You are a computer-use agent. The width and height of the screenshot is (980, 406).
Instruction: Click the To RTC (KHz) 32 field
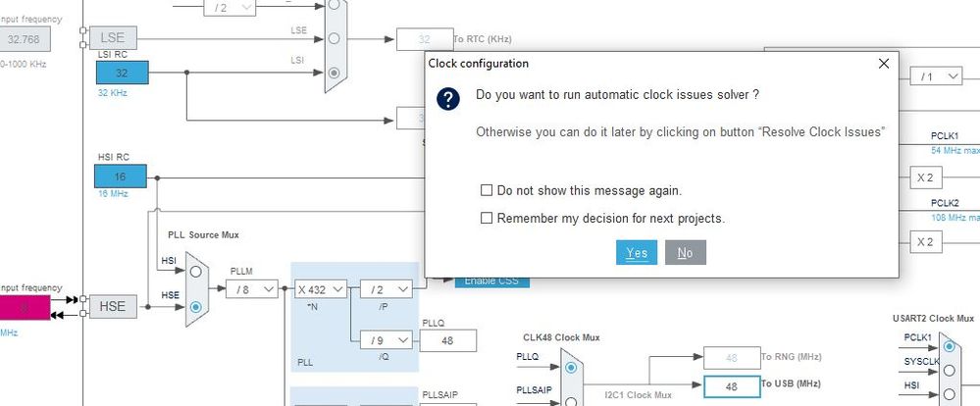coord(425,39)
